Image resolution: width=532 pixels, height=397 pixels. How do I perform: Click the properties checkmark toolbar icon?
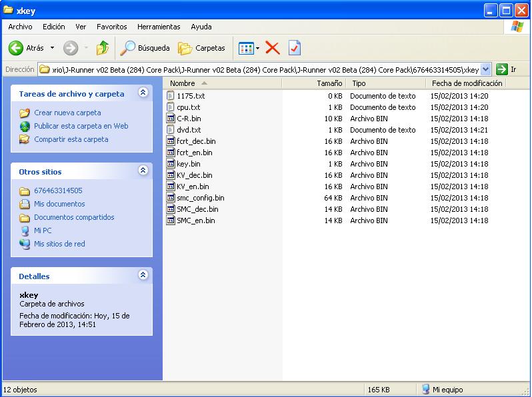tap(295, 48)
